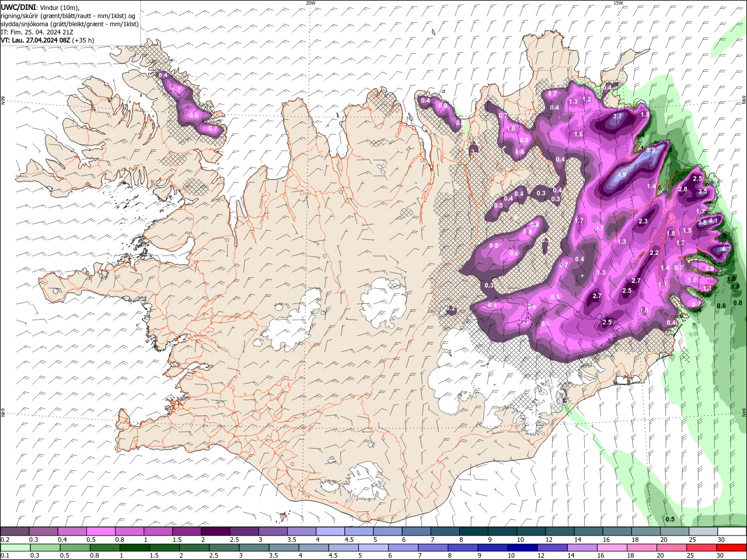Pick the bright pink 0.5 snow-scale swatch

(101, 532)
